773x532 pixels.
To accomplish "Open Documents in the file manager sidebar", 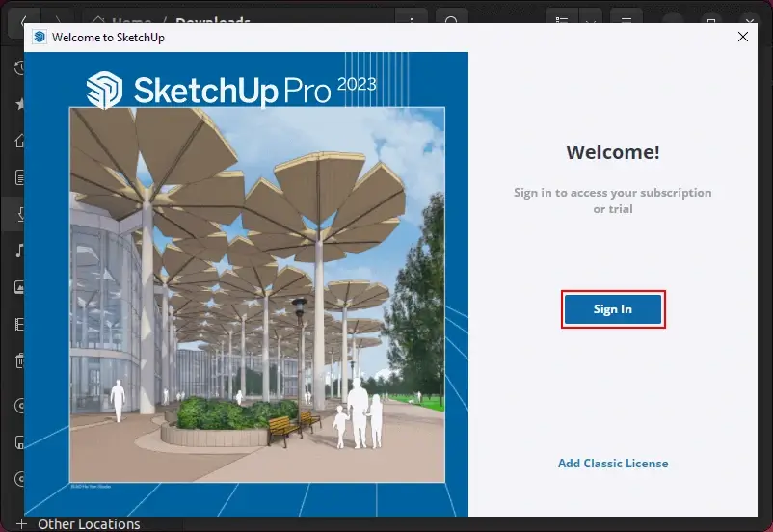I will coord(19,177).
